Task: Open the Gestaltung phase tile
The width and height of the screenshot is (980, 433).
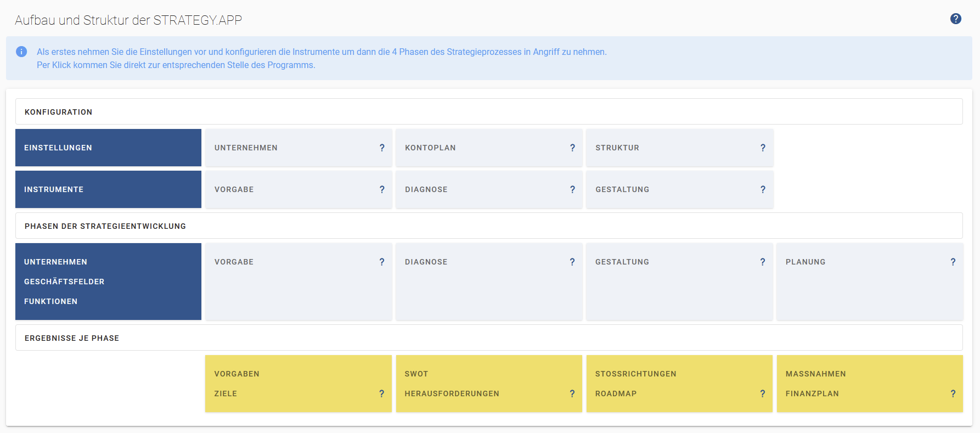Action: 679,282
